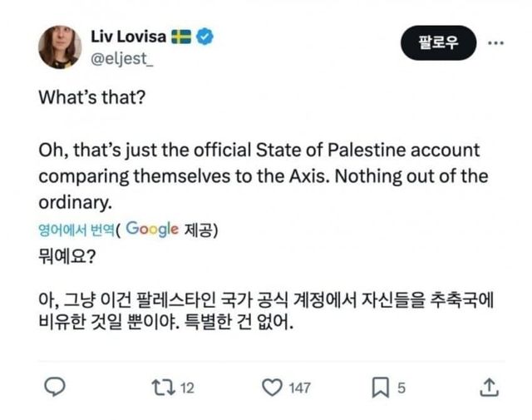
Task: Click the retweet count of 12
Action: [x=187, y=388]
